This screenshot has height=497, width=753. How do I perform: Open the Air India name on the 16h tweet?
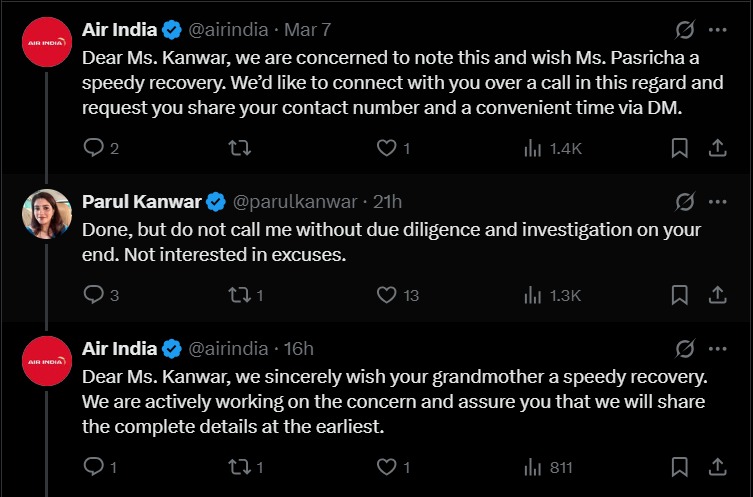tap(119, 349)
